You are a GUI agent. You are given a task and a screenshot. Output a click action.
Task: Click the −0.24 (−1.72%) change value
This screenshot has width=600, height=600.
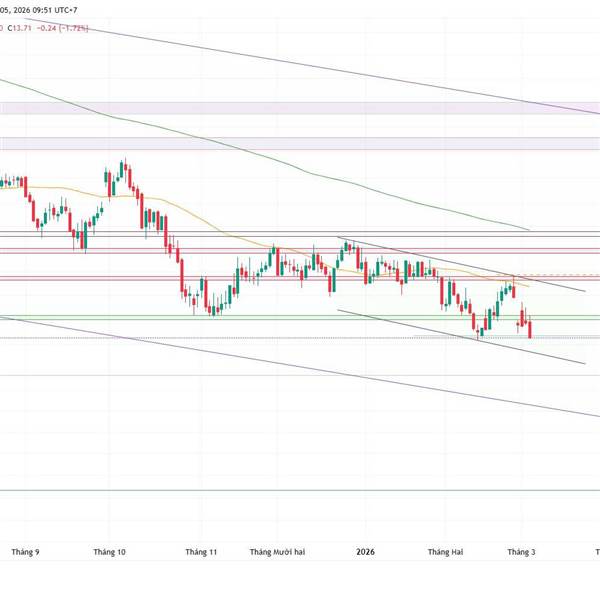click(63, 28)
